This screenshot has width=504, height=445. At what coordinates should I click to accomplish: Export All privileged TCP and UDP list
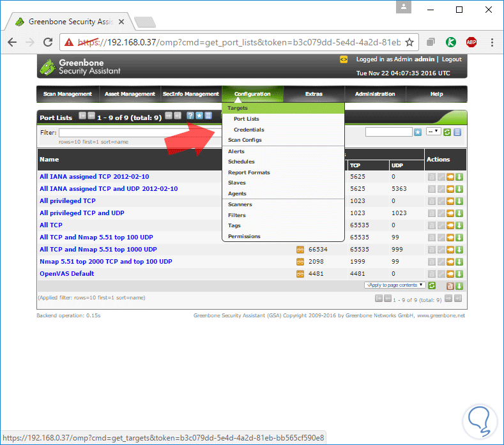[459, 213]
